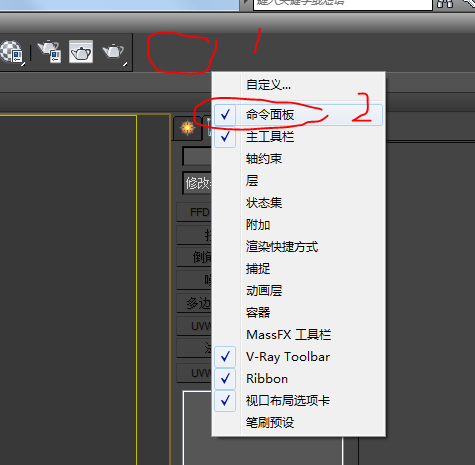Image resolution: width=475 pixels, height=465 pixels.
Task: Click the keyword search input field
Action: (x=343, y=4)
